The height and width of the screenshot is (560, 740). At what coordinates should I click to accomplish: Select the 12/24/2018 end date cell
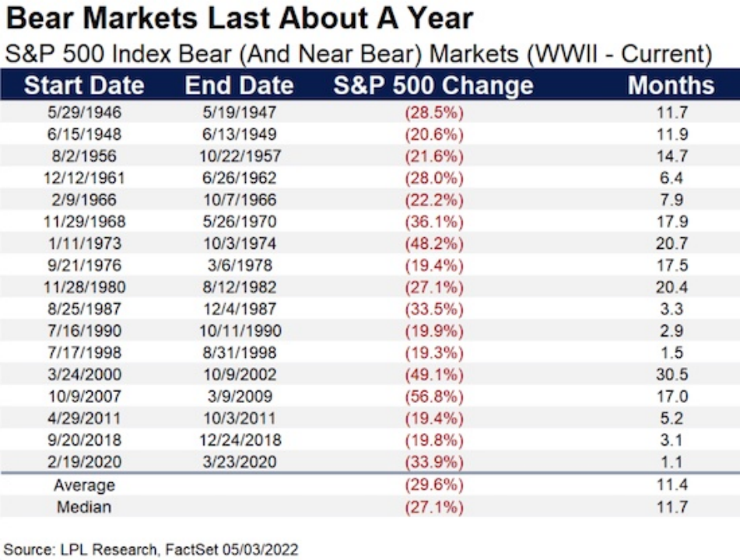pos(239,440)
